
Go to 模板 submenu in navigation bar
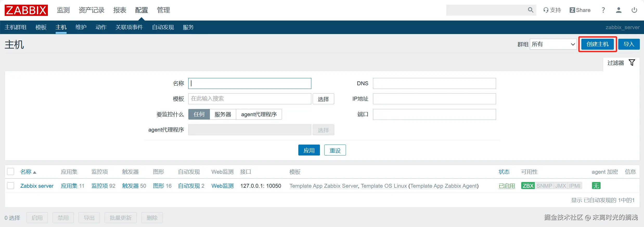pyautogui.click(x=41, y=27)
